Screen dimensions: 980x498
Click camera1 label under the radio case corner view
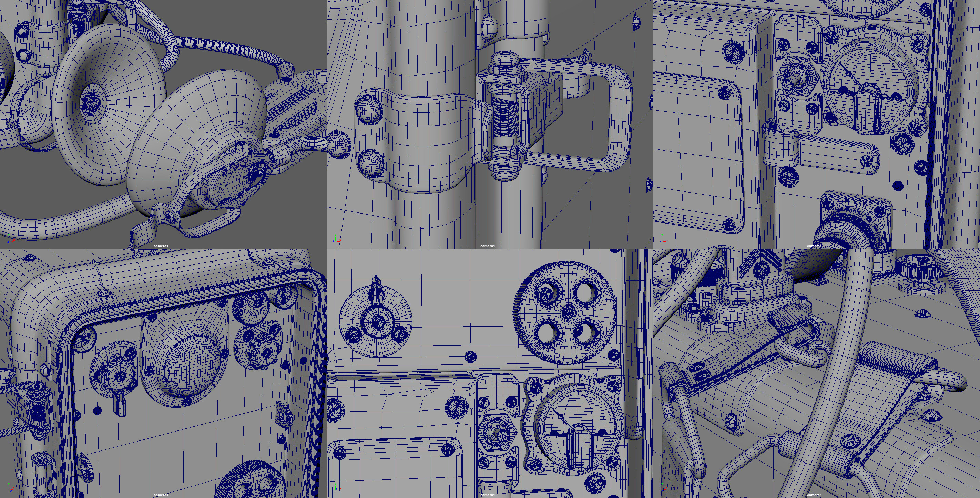(x=161, y=495)
